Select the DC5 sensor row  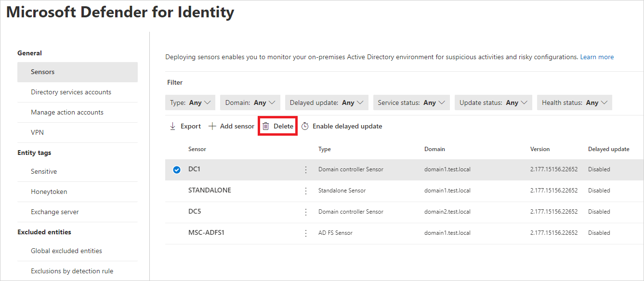(x=176, y=211)
